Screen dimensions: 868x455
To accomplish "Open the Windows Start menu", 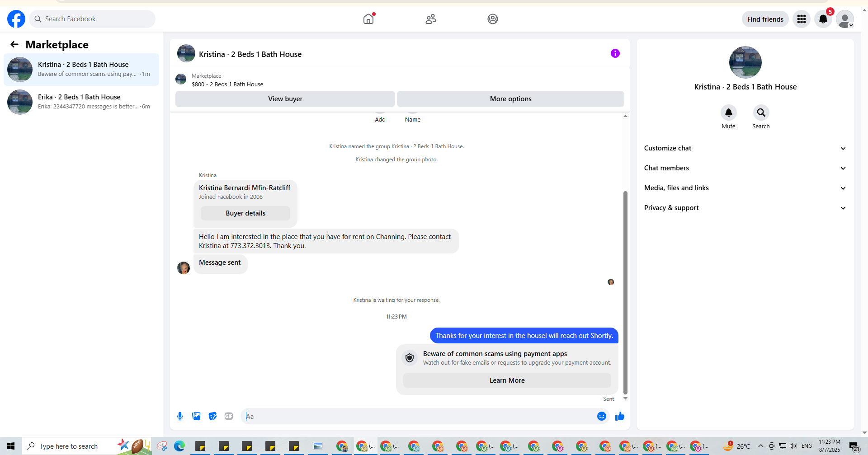I will (11, 446).
